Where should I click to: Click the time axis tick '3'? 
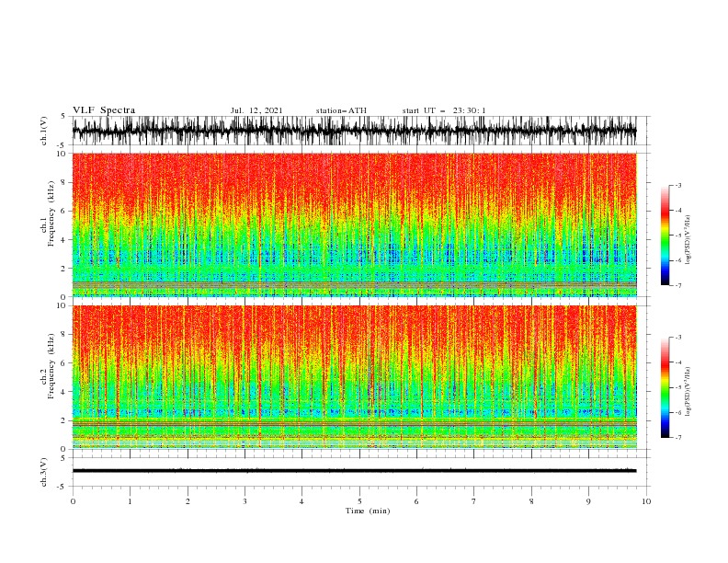point(245,501)
